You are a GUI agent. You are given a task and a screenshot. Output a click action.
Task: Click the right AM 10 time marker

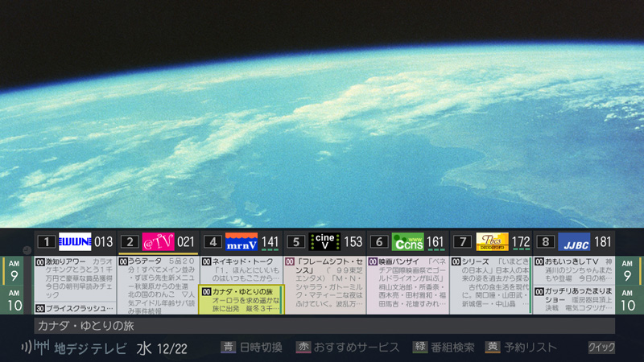pyautogui.click(x=628, y=301)
